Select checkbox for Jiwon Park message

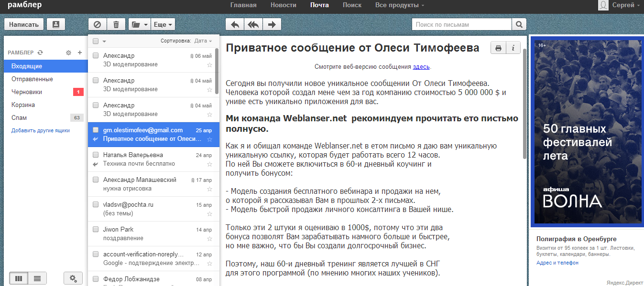[96, 230]
